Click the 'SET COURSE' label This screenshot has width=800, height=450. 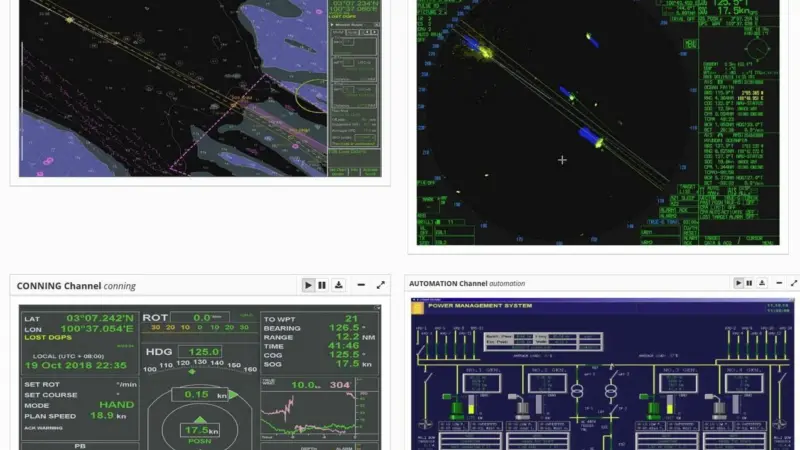(x=51, y=395)
